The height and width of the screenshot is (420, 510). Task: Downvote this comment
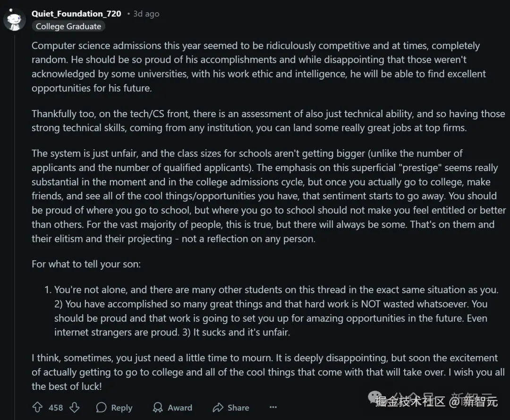coord(75,407)
